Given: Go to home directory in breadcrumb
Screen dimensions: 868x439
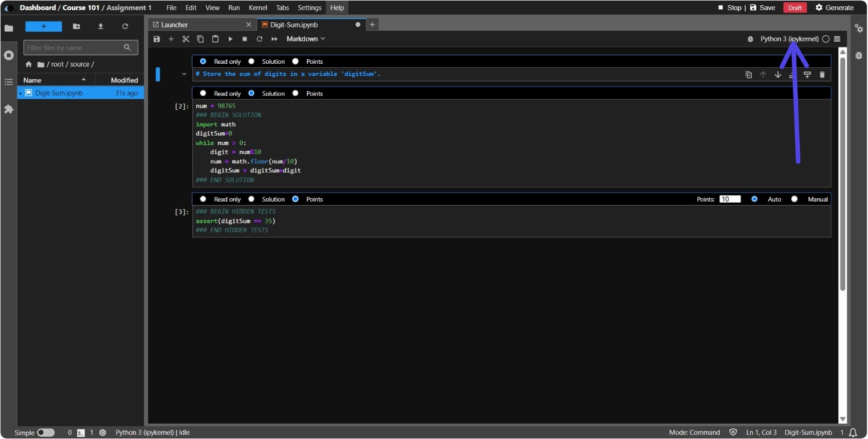Looking at the screenshot, I should [28, 64].
